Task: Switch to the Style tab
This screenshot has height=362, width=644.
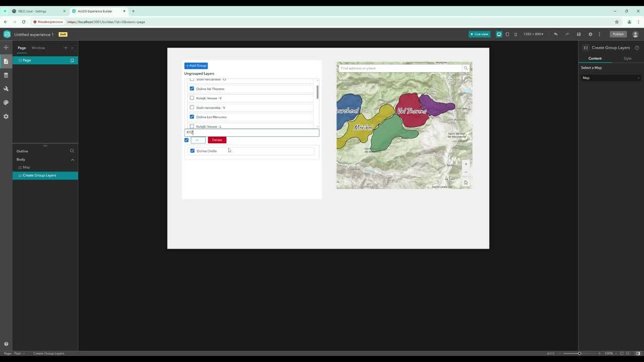Action: [627, 58]
